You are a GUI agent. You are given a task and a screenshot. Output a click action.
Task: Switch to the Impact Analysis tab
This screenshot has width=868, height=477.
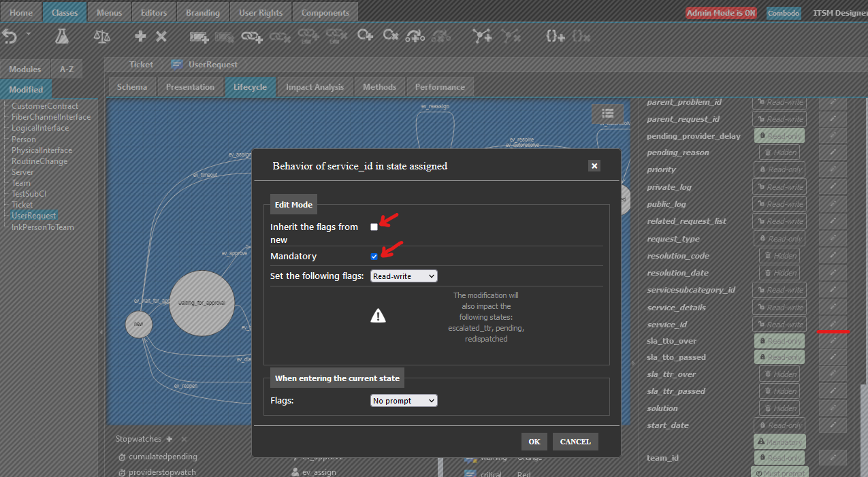point(315,87)
